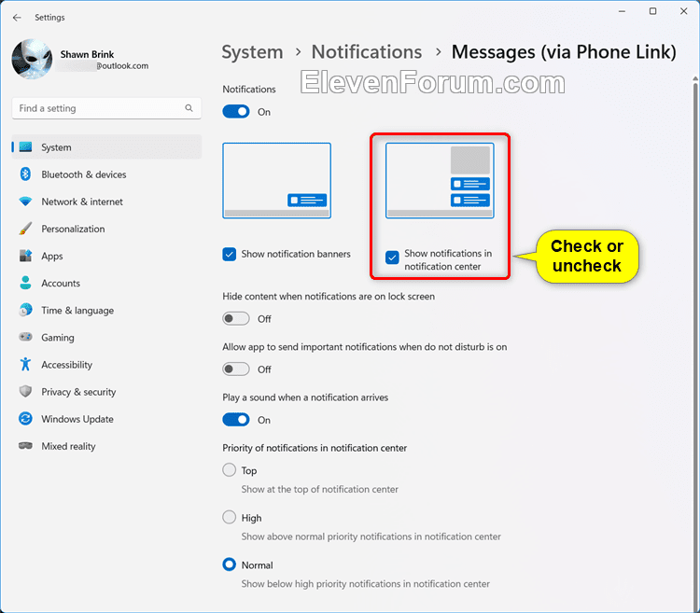The width and height of the screenshot is (700, 613).
Task: Click the Network wifi icon
Action: point(25,202)
